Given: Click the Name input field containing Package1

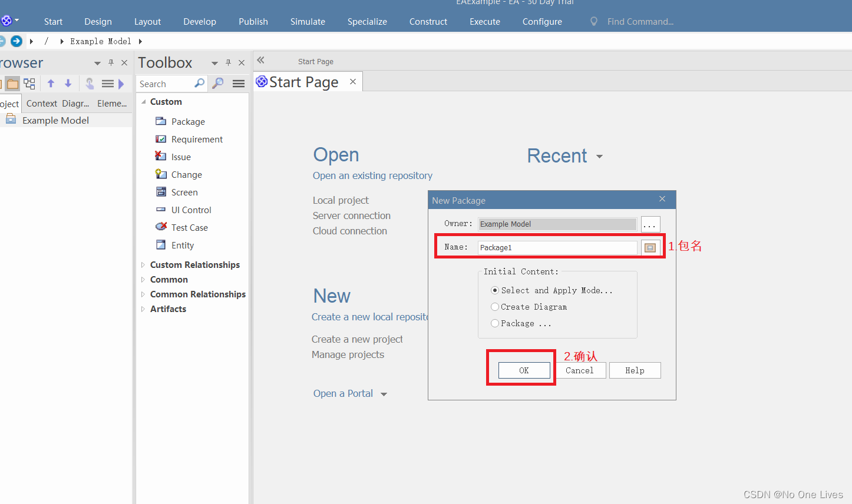Looking at the screenshot, I should click(x=557, y=248).
